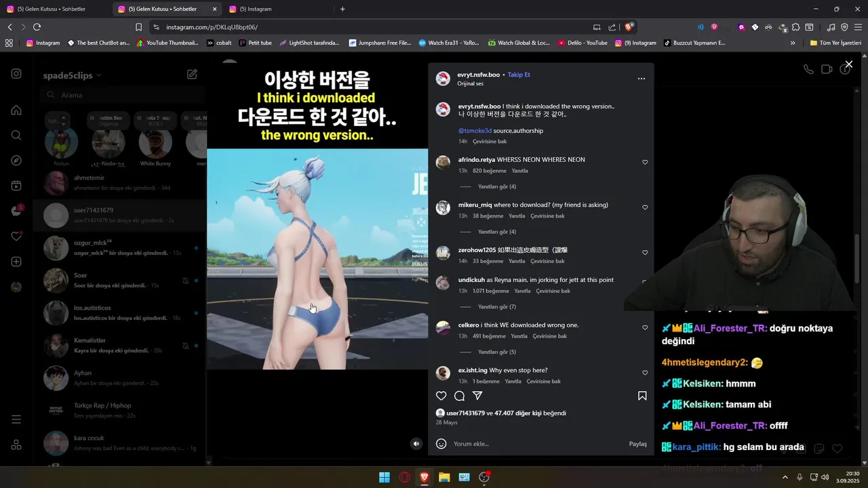The height and width of the screenshot is (488, 868).
Task: Click the create new post plus icon
Action: coord(16,262)
